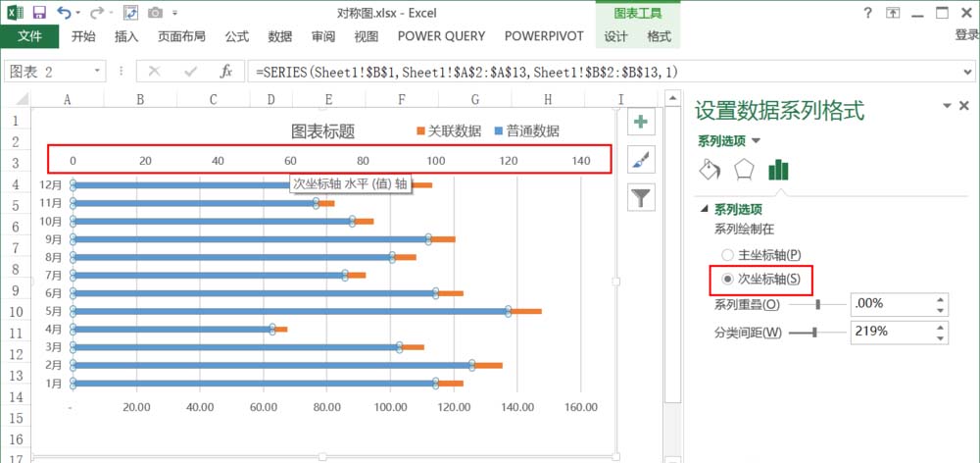
Task: Open the 文件 menu tab
Action: (x=29, y=36)
